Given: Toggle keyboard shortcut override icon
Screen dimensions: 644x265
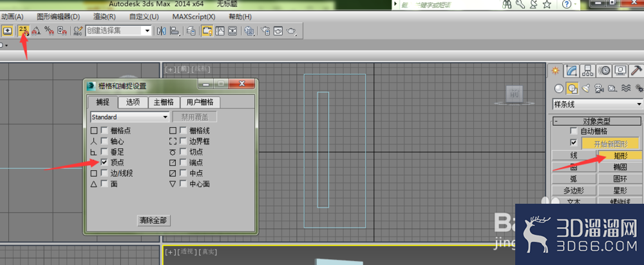Looking at the screenshot, I should coord(8,31).
